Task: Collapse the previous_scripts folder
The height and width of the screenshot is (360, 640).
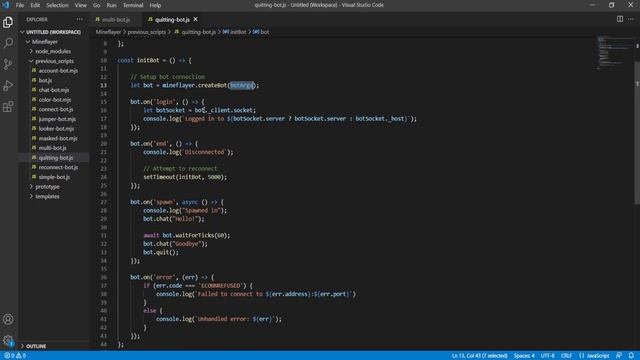Action: 54,61
